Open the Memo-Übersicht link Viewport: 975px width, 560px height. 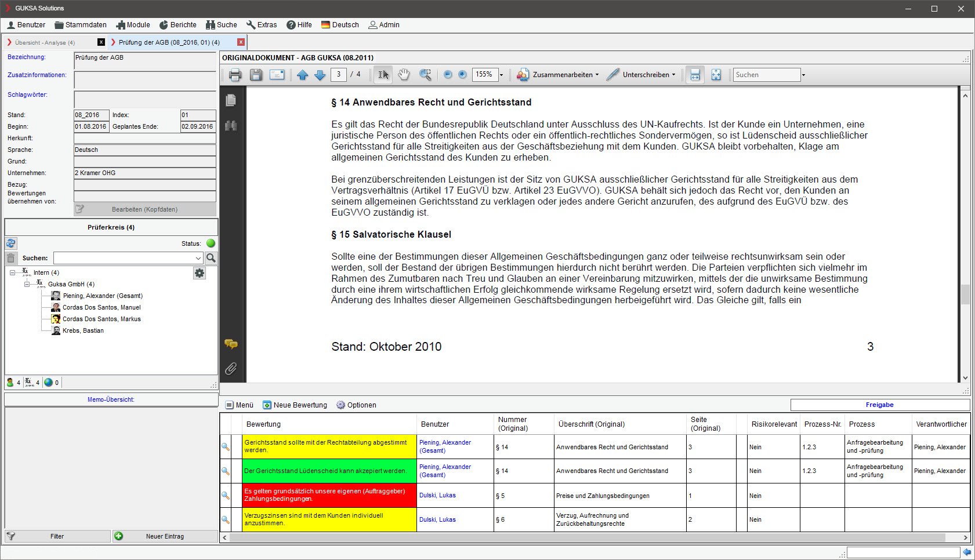111,399
